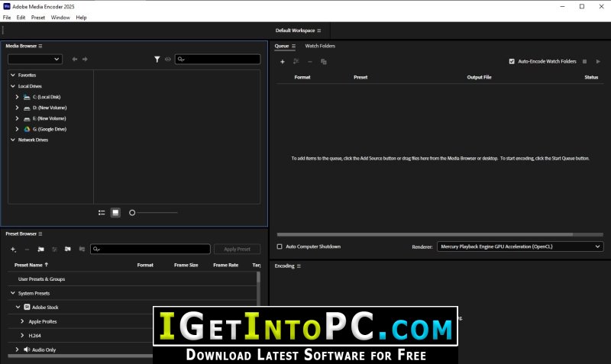Open the Renderer dropdown
The width and height of the screenshot is (611, 364).
[520, 246]
